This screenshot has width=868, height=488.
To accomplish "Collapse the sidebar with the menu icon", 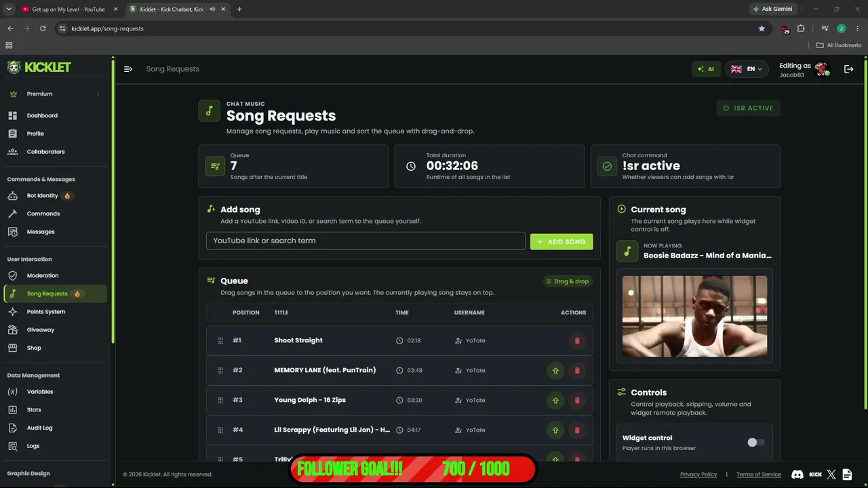I will tap(128, 69).
